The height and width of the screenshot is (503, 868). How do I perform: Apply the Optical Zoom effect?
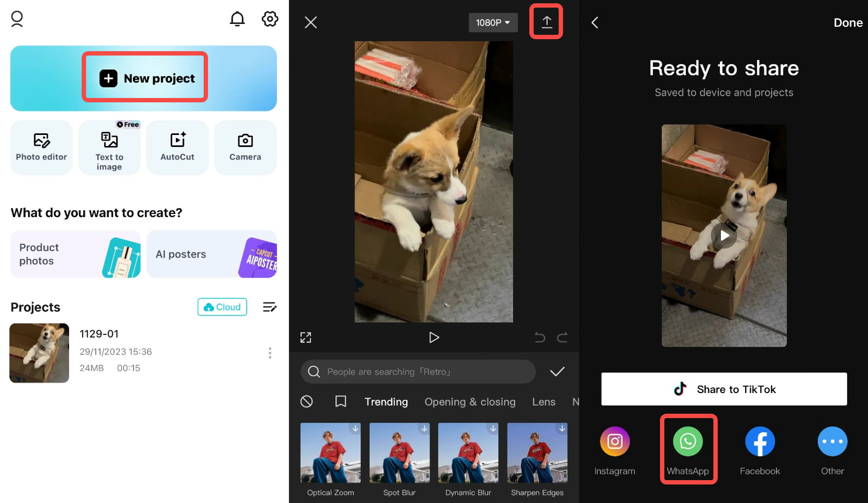[331, 460]
